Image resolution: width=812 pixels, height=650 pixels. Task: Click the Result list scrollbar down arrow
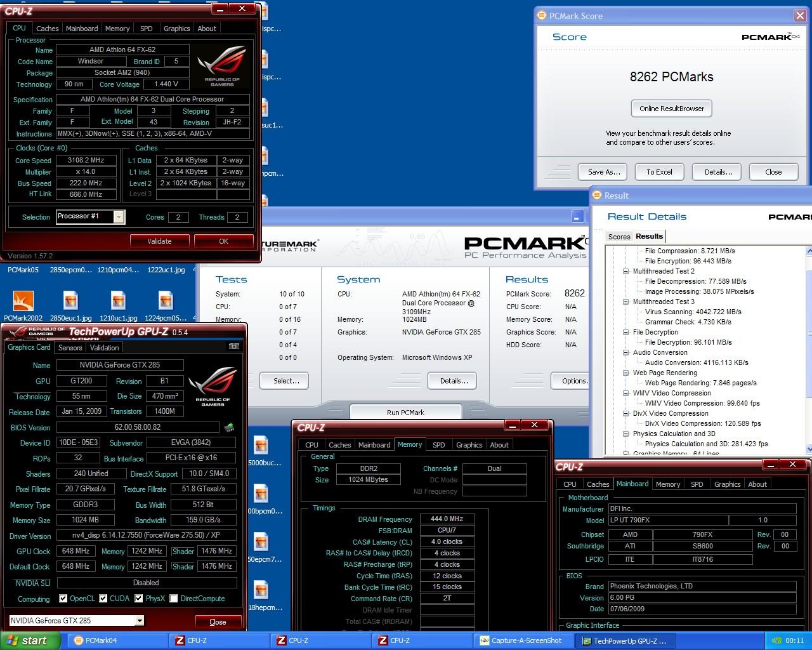[x=809, y=449]
